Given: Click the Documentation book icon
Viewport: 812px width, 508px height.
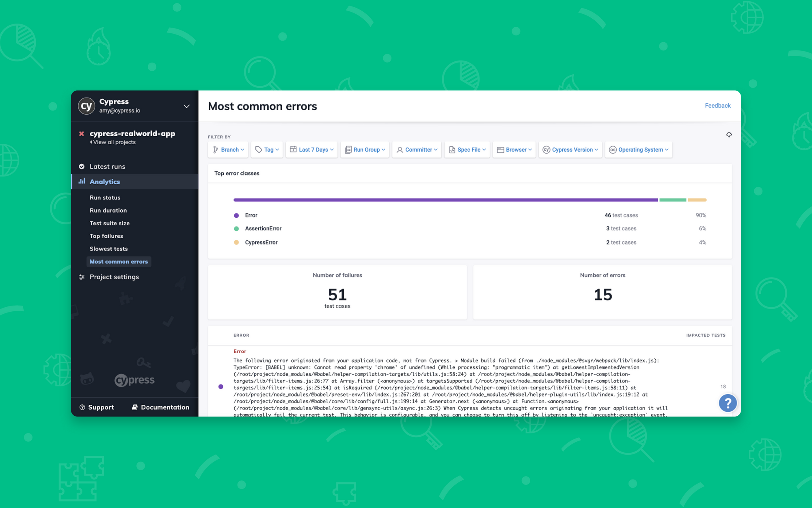Looking at the screenshot, I should tap(135, 407).
